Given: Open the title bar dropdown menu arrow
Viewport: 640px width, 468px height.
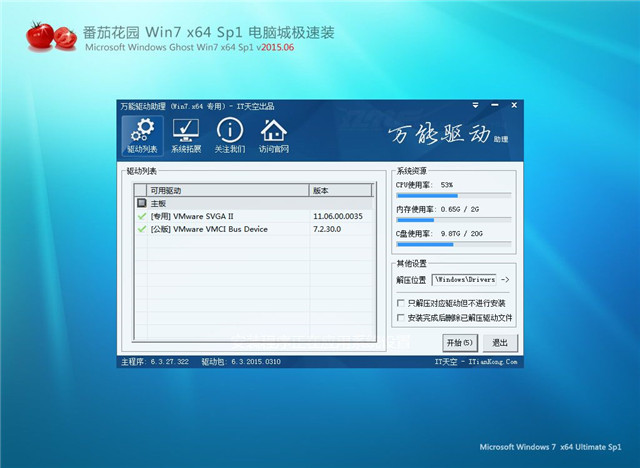Looking at the screenshot, I should pos(476,106).
